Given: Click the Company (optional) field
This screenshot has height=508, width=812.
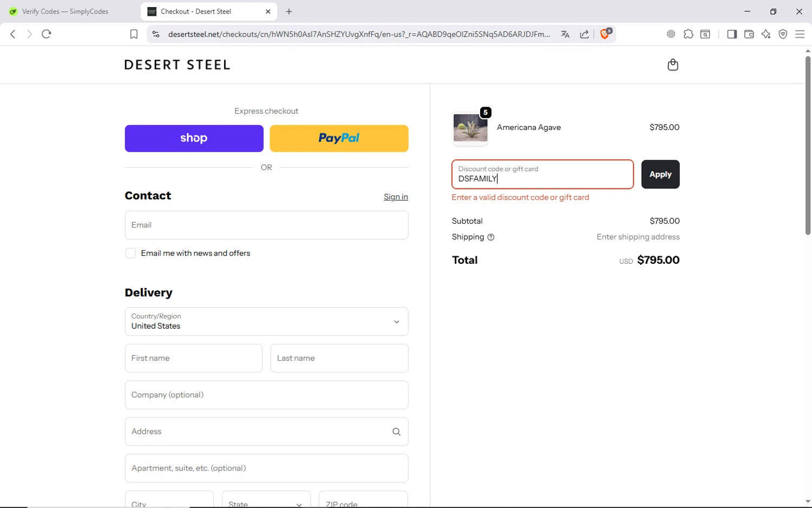Looking at the screenshot, I should pos(266,395).
